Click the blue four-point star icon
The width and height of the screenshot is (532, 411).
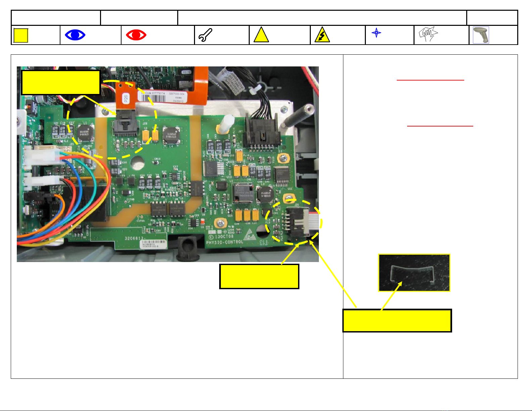[376, 33]
